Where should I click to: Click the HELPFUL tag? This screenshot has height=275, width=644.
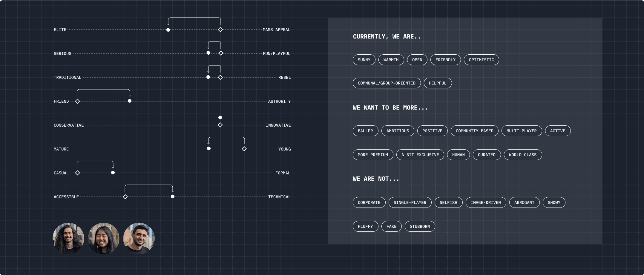pyautogui.click(x=438, y=83)
